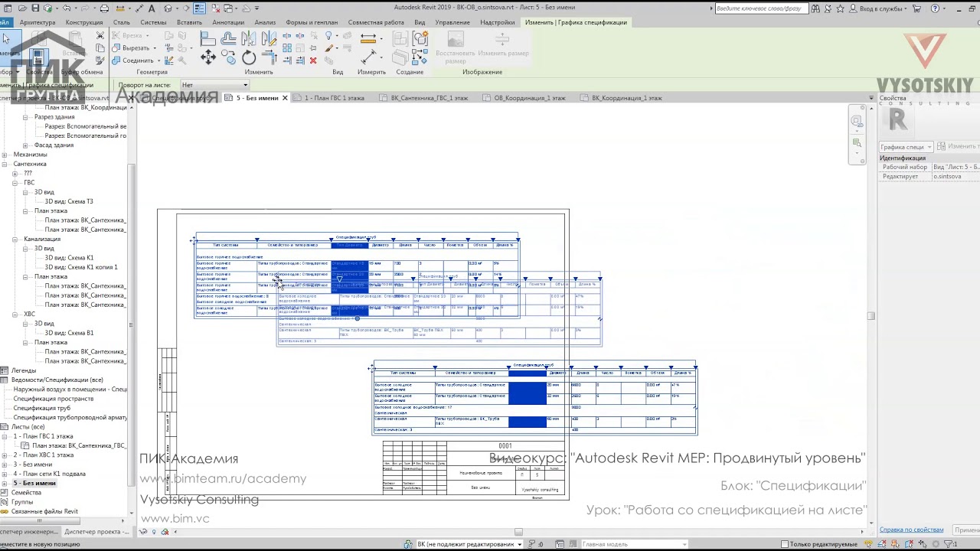The width and height of the screenshot is (980, 551).
Task: Expand the Механизмы tree node
Action: (5, 155)
